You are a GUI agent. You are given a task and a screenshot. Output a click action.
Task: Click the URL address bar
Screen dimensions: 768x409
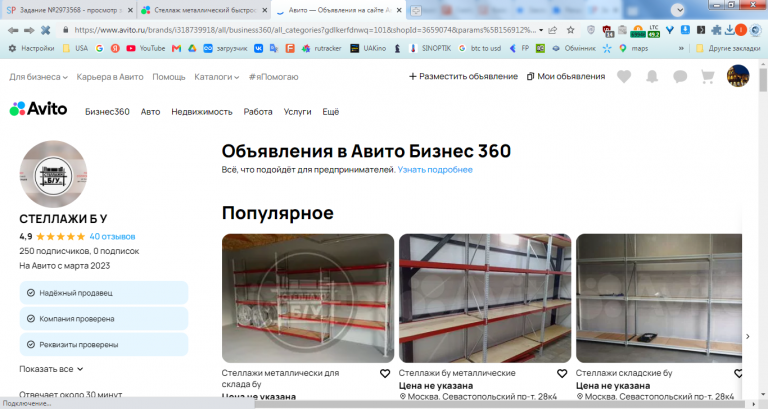click(x=304, y=30)
